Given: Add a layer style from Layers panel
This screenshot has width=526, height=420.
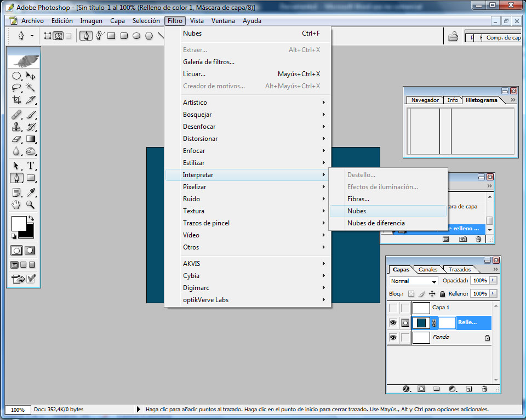Looking at the screenshot, I should pos(406,389).
